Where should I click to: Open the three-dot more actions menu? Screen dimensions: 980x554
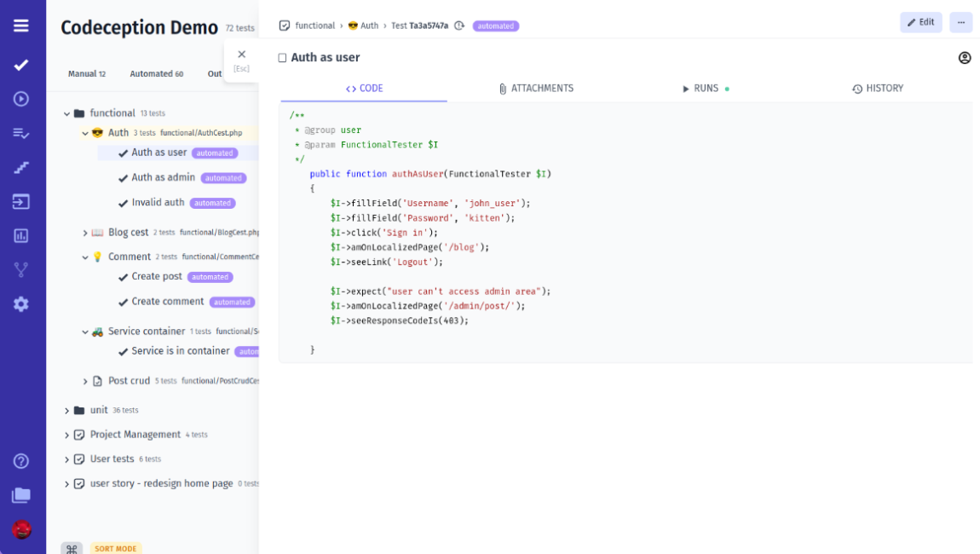961,22
